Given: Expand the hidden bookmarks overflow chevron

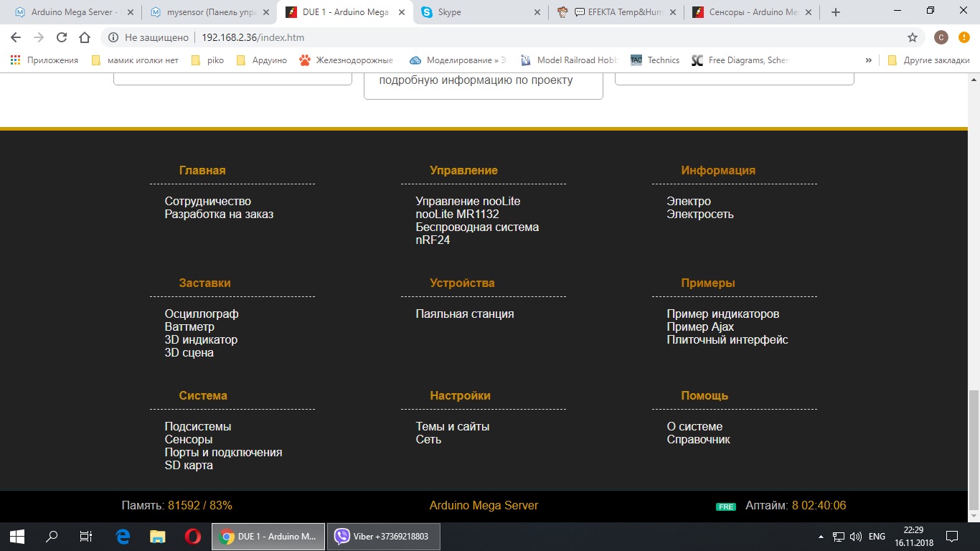Looking at the screenshot, I should click(869, 60).
